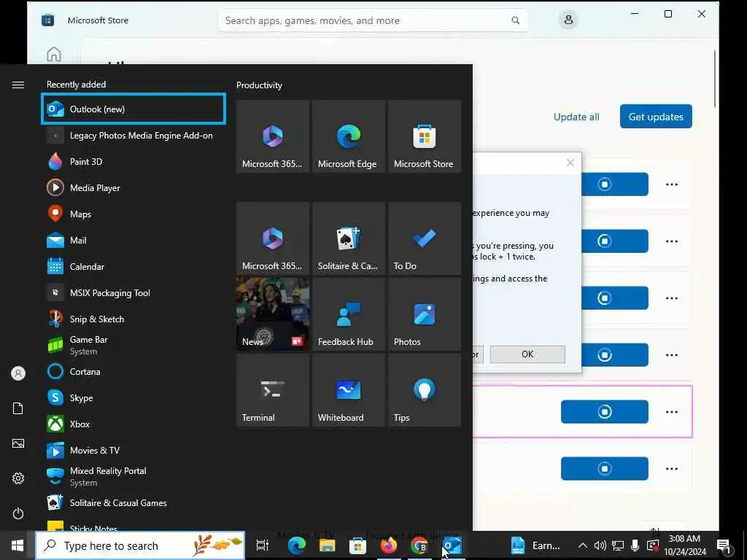Image resolution: width=747 pixels, height=560 pixels.
Task: Open Documents from Start sidebar
Action: (x=18, y=408)
